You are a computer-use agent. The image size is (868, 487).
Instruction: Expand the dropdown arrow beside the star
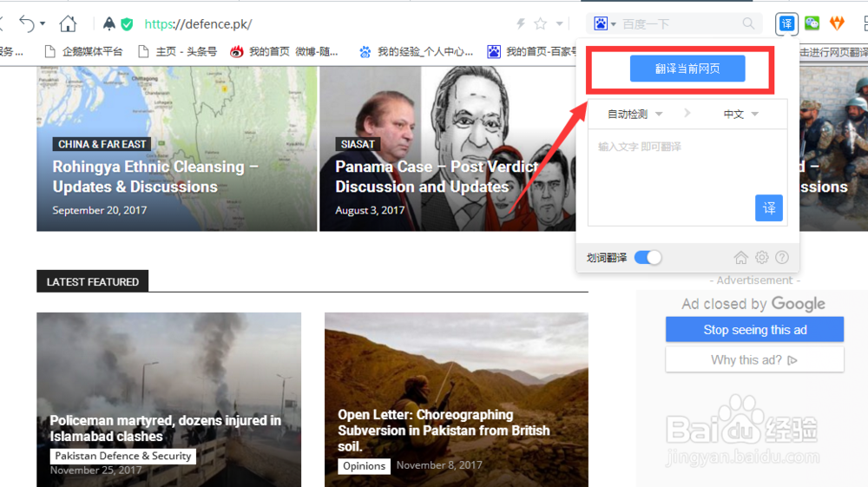click(560, 23)
